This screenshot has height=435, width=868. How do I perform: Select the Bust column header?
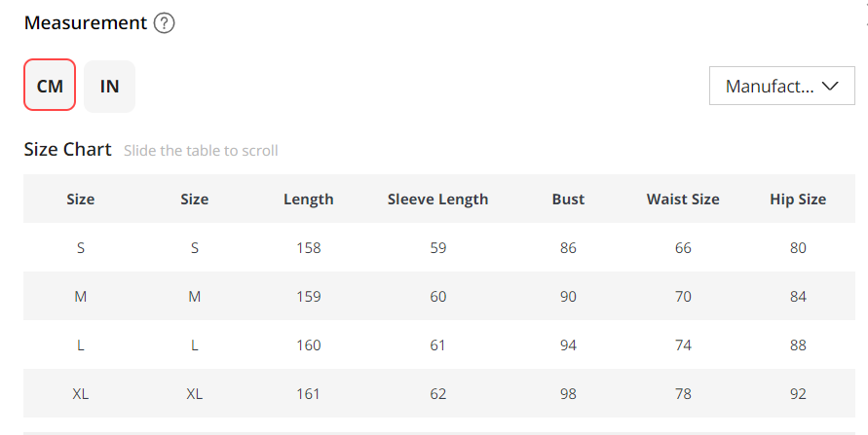click(x=568, y=199)
